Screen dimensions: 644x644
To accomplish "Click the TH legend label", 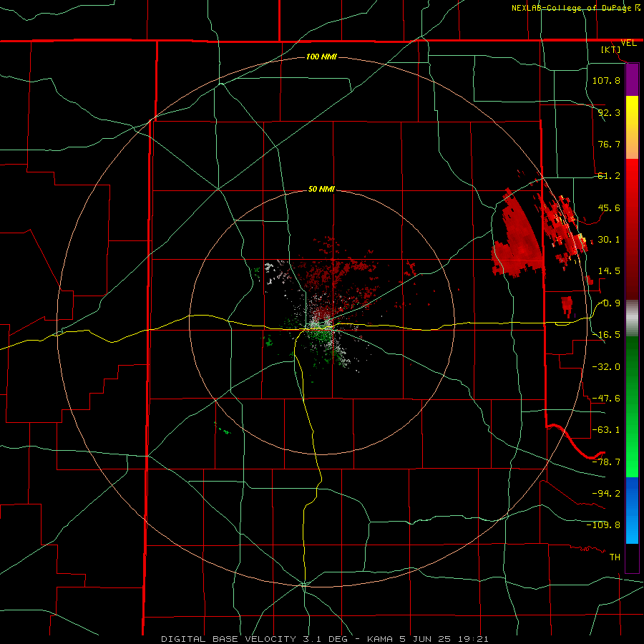I will [615, 557].
